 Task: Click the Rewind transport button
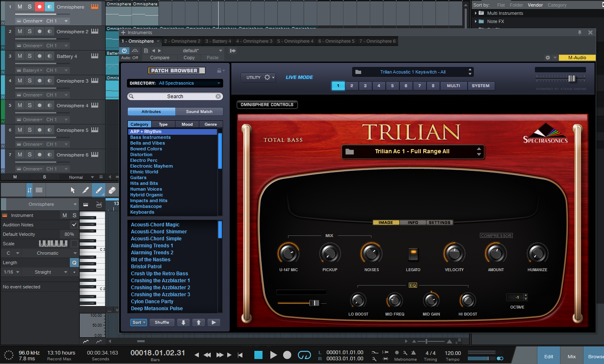[207, 355]
